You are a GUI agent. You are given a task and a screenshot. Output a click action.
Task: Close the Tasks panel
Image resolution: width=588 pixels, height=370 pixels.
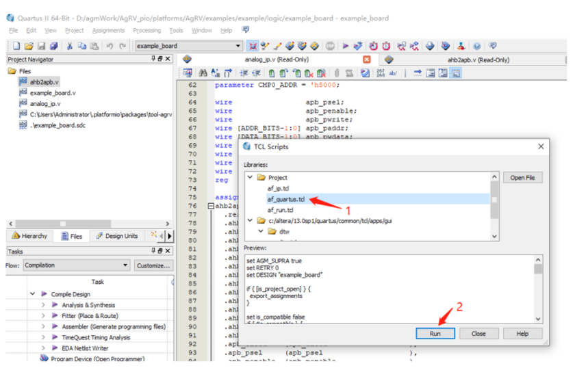pyautogui.click(x=168, y=251)
